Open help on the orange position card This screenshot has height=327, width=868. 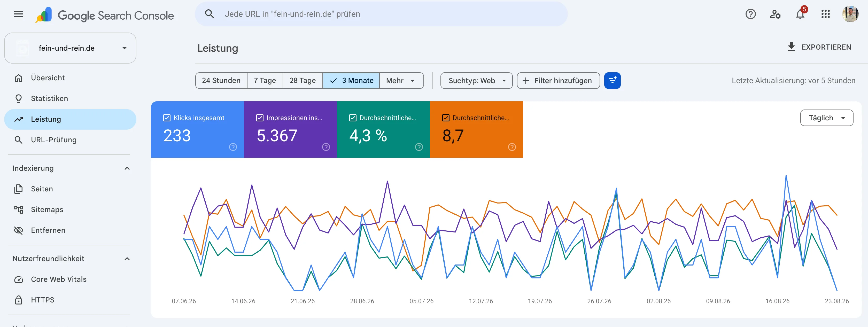click(512, 147)
